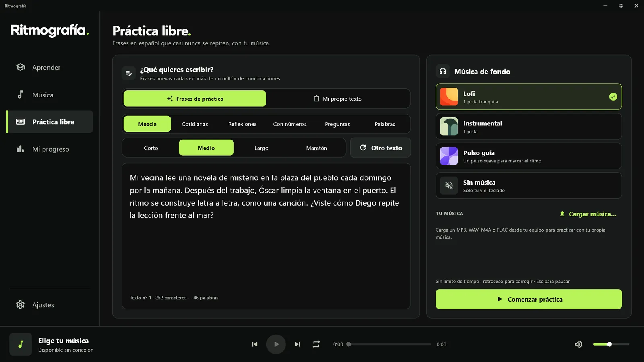Click the practice text preview box
The height and width of the screenshot is (362, 644).
click(x=266, y=236)
